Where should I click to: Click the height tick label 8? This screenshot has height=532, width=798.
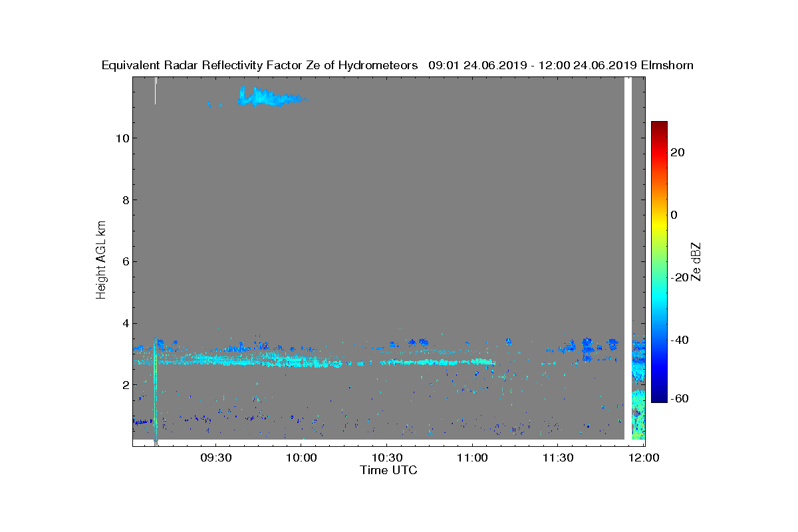[x=125, y=199]
